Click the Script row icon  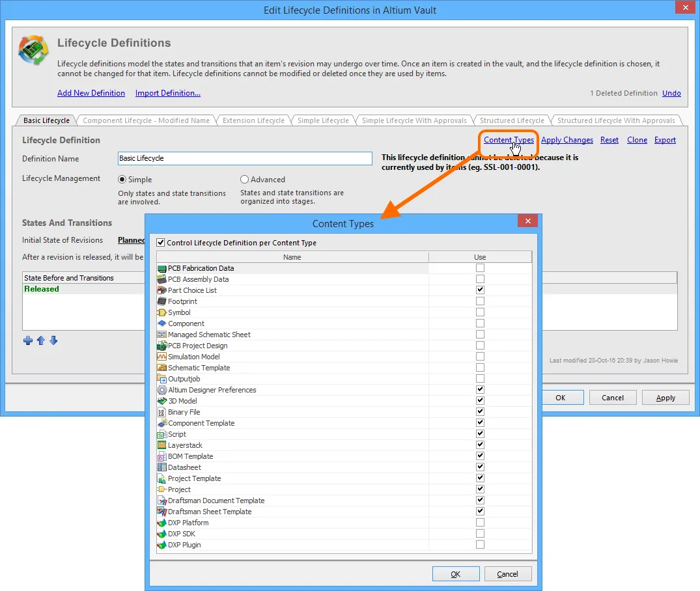pos(162,434)
